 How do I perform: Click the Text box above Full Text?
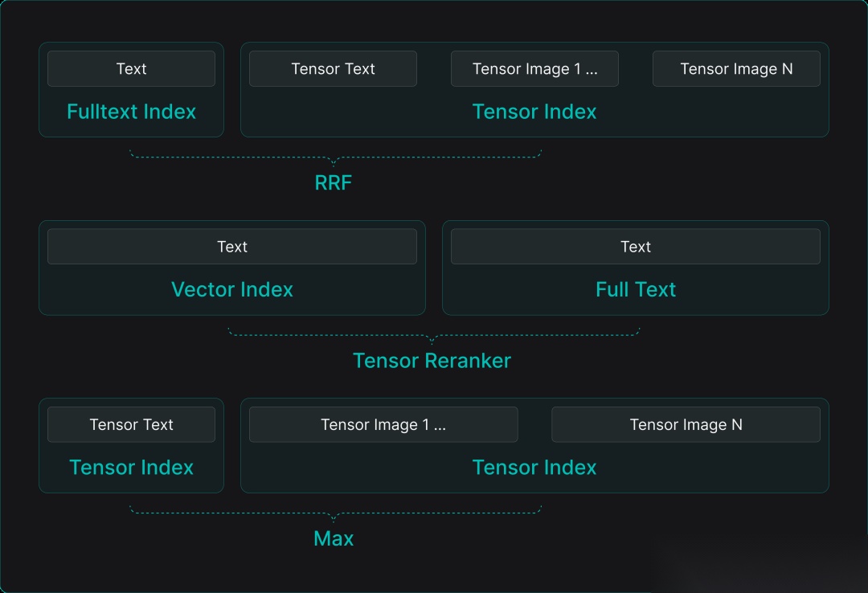[x=636, y=247]
